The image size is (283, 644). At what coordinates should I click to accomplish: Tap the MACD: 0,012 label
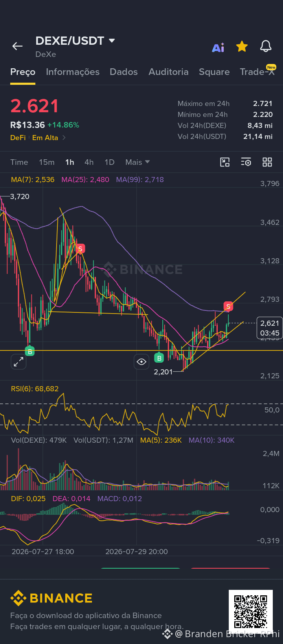120,499
